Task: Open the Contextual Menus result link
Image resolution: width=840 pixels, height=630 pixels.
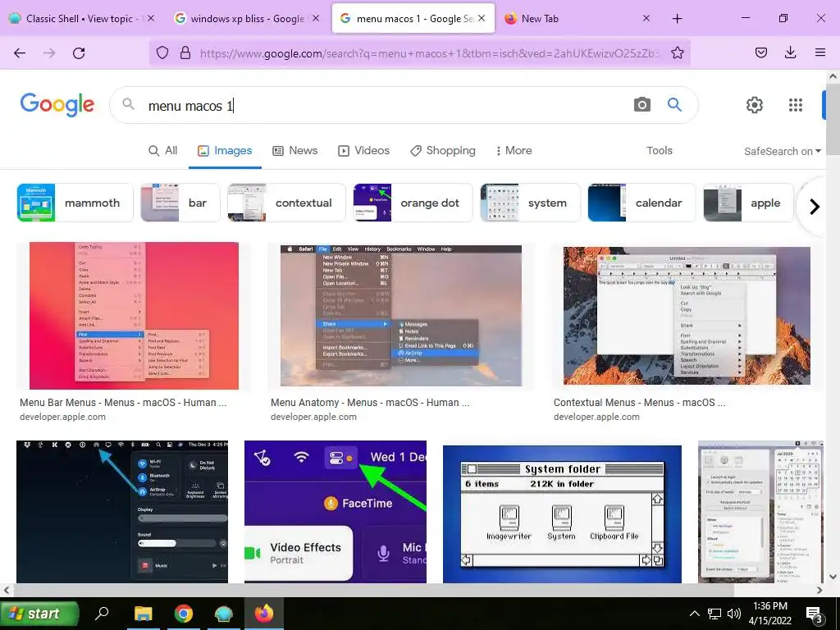Action: tap(639, 402)
